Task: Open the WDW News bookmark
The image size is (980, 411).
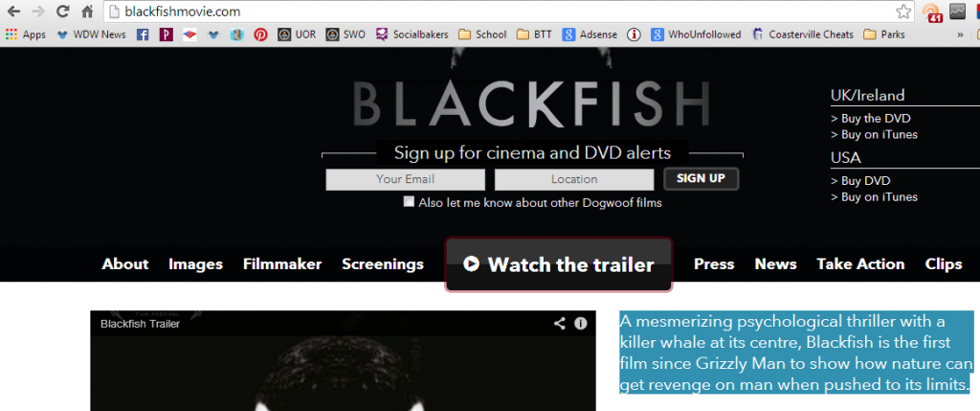Action: pos(91,34)
